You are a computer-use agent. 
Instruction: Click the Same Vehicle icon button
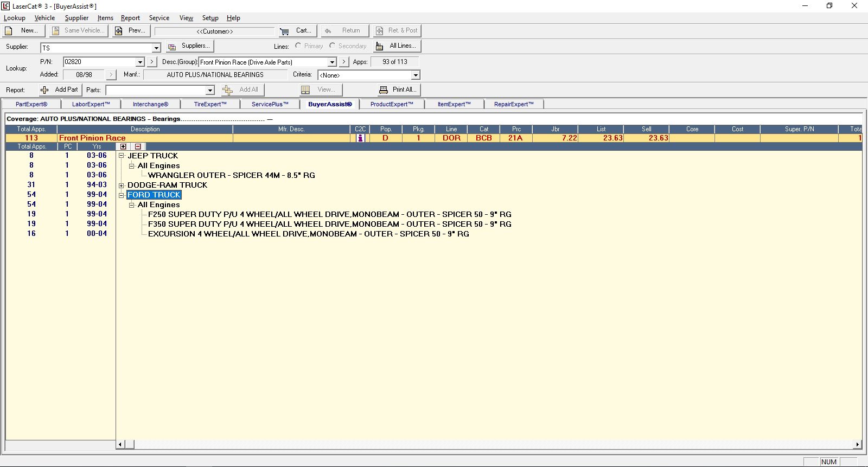[55, 31]
